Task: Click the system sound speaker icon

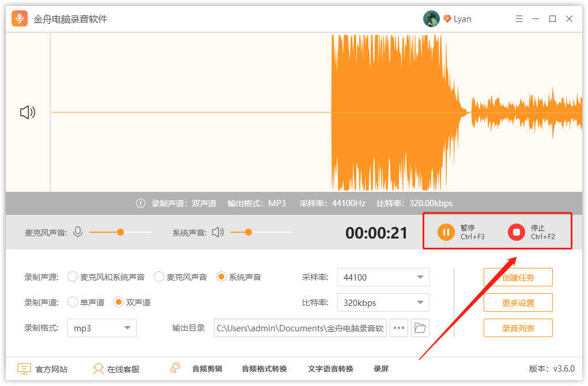Action: [218, 232]
